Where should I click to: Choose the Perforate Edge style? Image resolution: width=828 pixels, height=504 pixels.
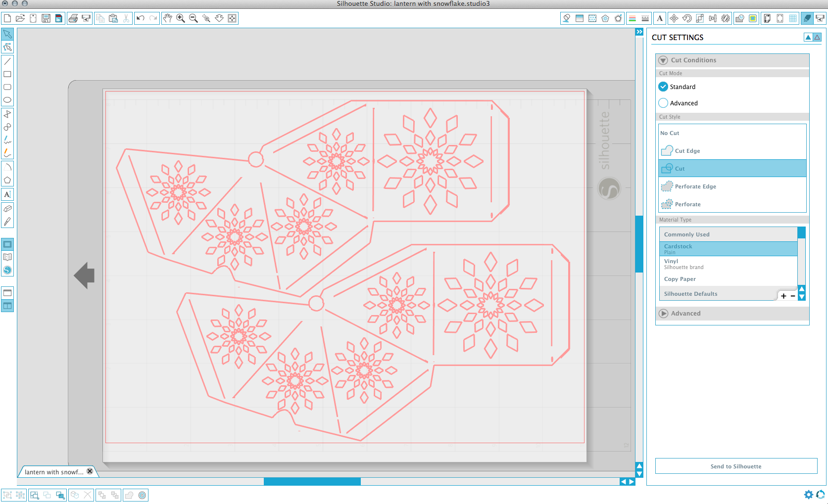(732, 186)
